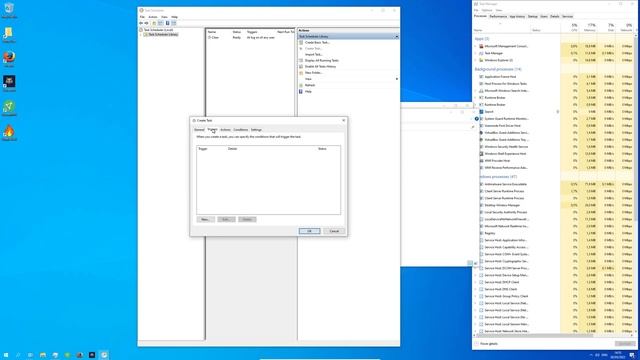Viewport: 640px width, 360px height.
Task: Click the Back arrow in Task Scheduler toolbar
Action: coord(141,23)
